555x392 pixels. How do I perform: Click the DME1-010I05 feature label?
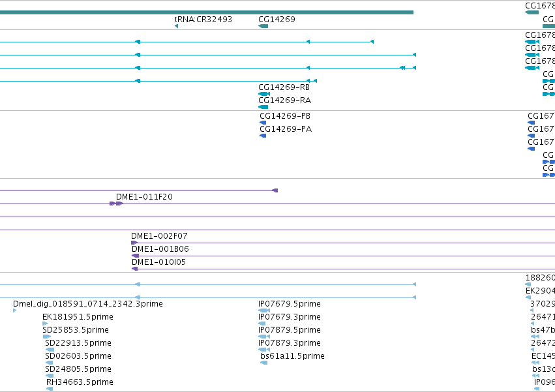click(158, 262)
